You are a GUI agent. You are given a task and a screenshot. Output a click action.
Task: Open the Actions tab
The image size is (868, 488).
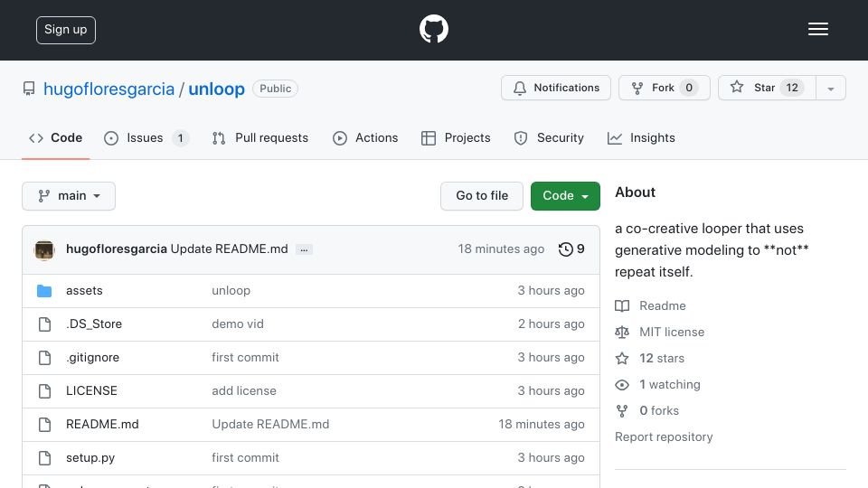click(364, 137)
